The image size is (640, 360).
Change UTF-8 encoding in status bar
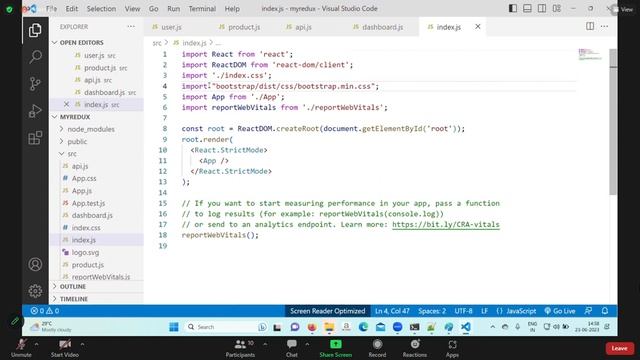click(x=463, y=311)
